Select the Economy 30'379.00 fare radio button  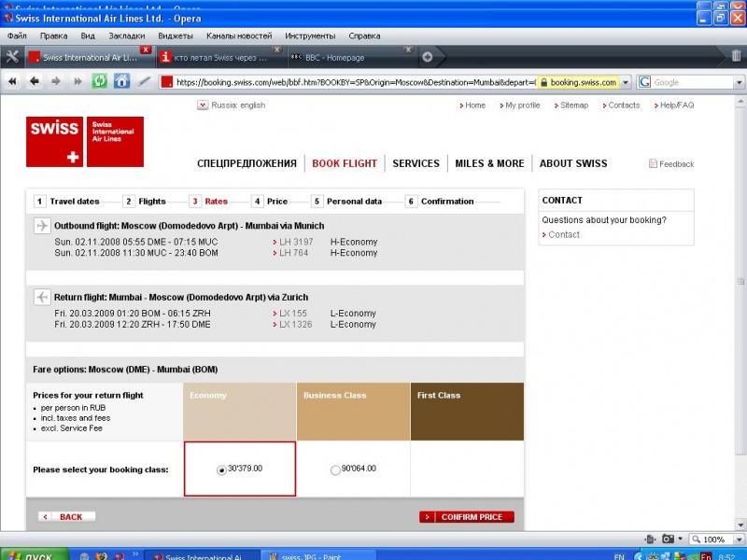tap(221, 470)
